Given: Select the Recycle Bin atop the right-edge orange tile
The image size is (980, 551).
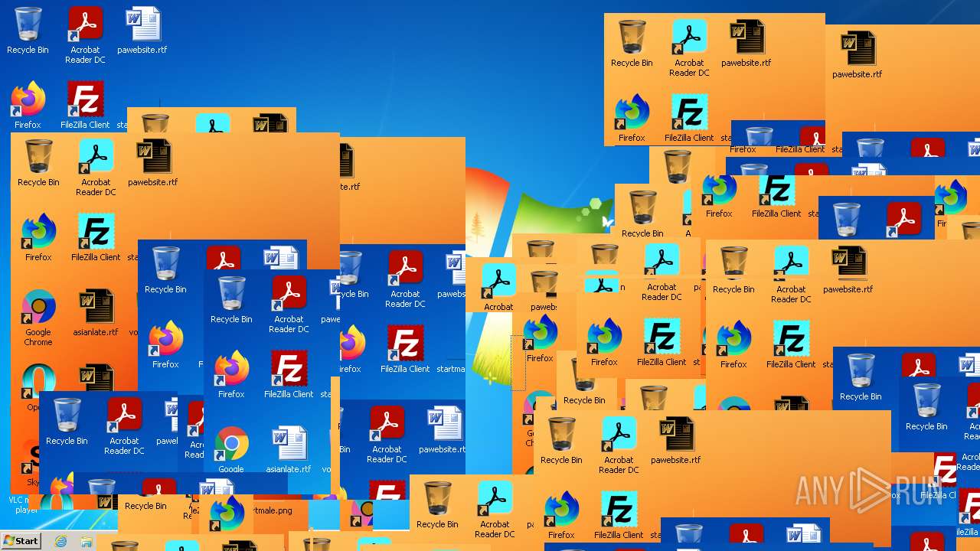Looking at the screenshot, I should point(733,270).
